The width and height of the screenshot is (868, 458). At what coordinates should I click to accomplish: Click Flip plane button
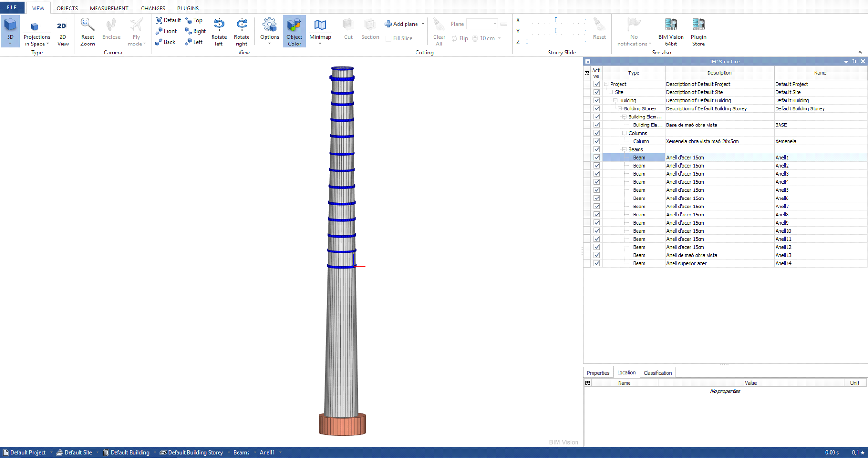460,39
